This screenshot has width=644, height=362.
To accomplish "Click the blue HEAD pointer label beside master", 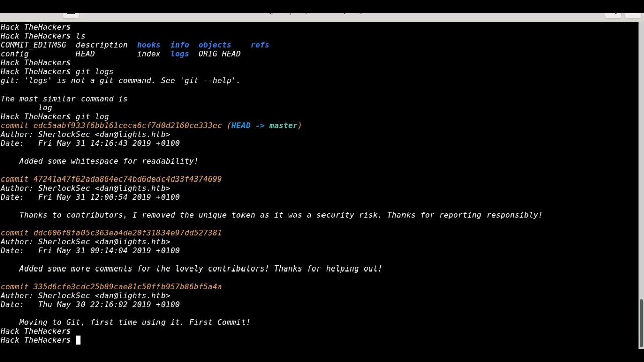I will [240, 126].
